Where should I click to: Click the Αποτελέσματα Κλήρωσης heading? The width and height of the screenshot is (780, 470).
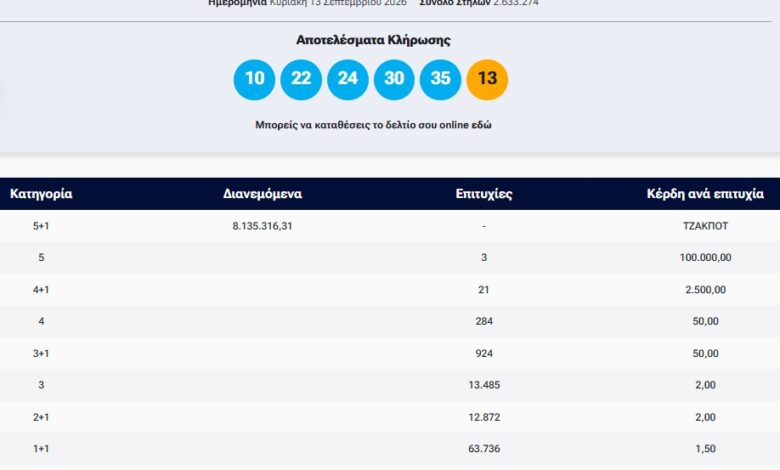373,40
